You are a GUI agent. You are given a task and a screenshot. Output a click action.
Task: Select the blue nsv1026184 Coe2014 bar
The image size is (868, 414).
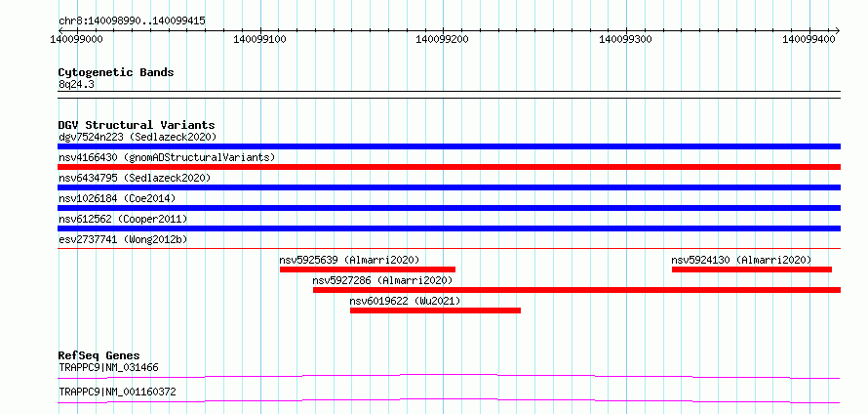449,208
